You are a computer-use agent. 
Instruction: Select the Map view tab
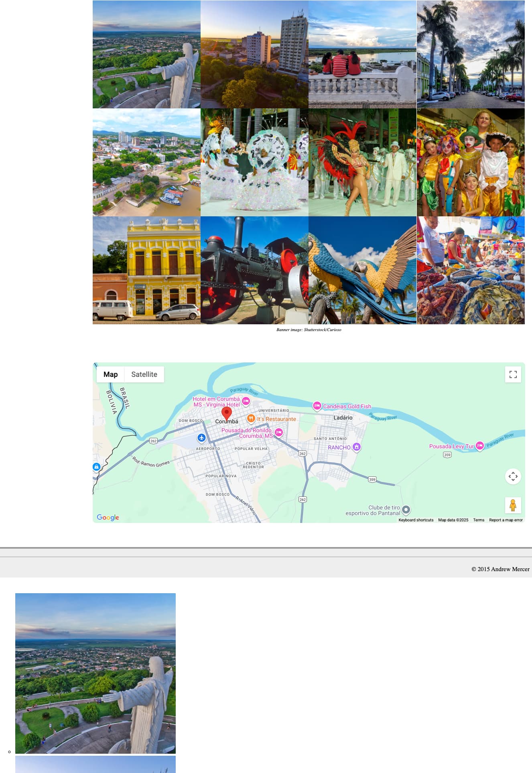coord(110,374)
